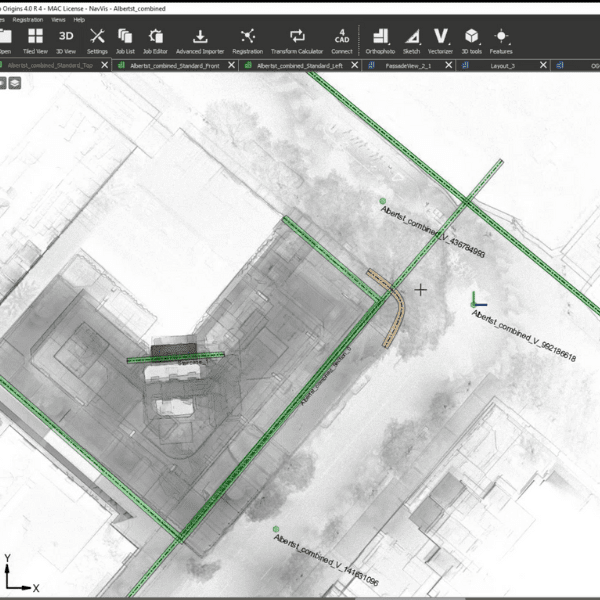The height and width of the screenshot is (600, 600).
Task: Open the Vectorizer dropdown
Action: (440, 39)
